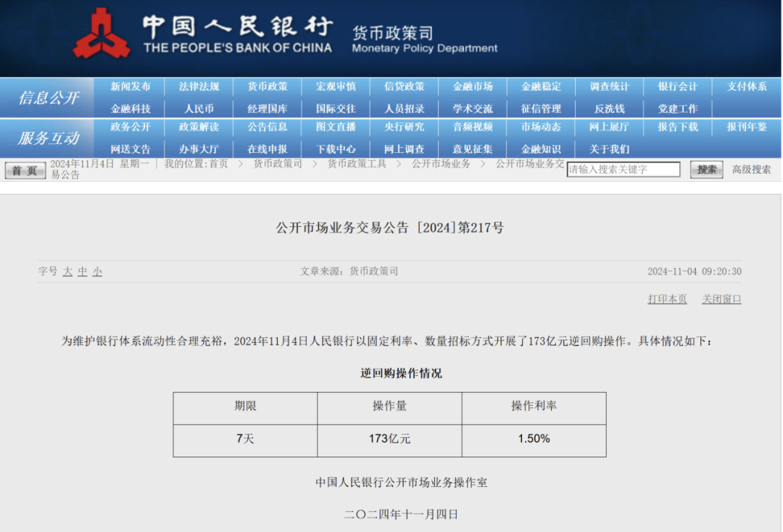Click the 关闭窗口 close window link

[721, 299]
